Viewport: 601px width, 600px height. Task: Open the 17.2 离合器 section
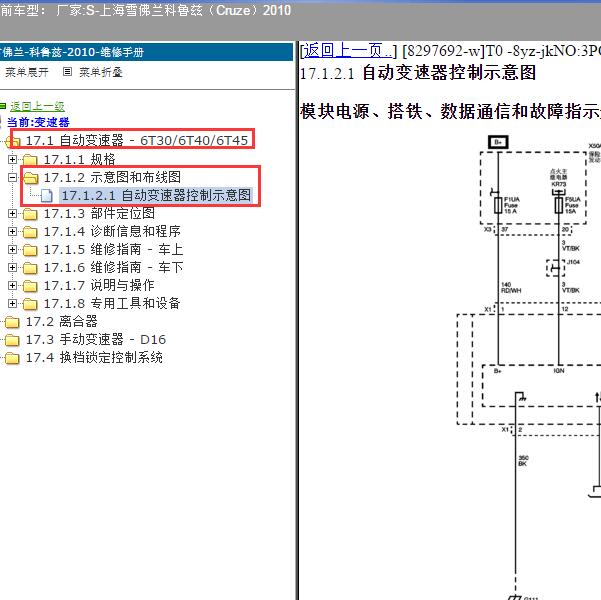pos(61,321)
